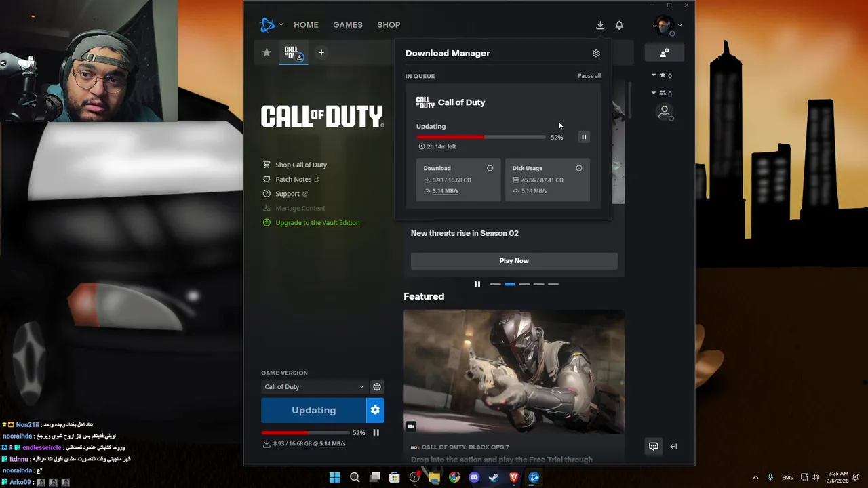This screenshot has height=488, width=868.
Task: Open the GAMES tab
Action: 347,25
